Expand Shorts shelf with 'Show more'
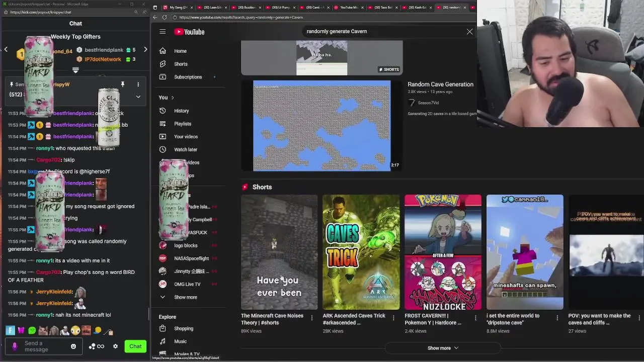Screen dimensions: 644x362 443,348
